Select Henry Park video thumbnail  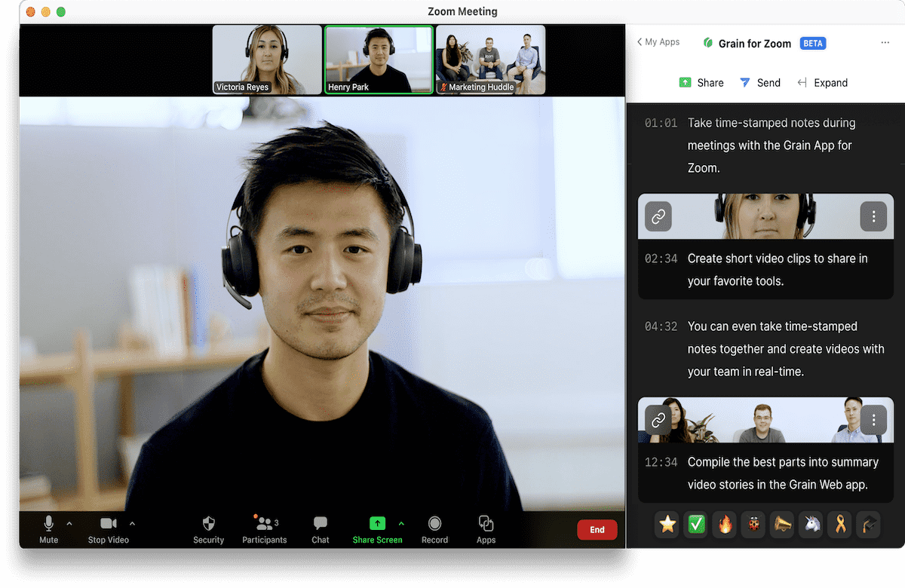(x=379, y=60)
